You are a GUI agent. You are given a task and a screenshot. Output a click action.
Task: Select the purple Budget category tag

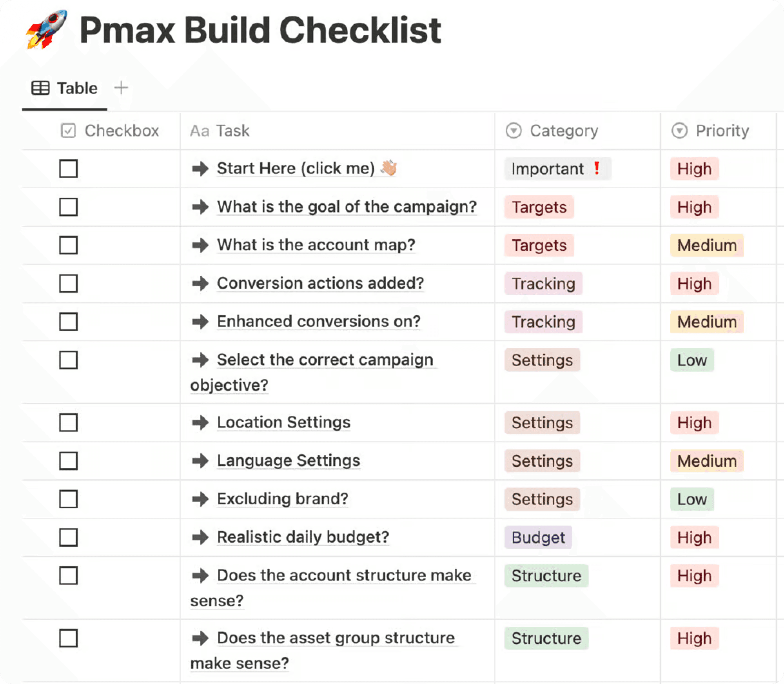click(x=538, y=537)
